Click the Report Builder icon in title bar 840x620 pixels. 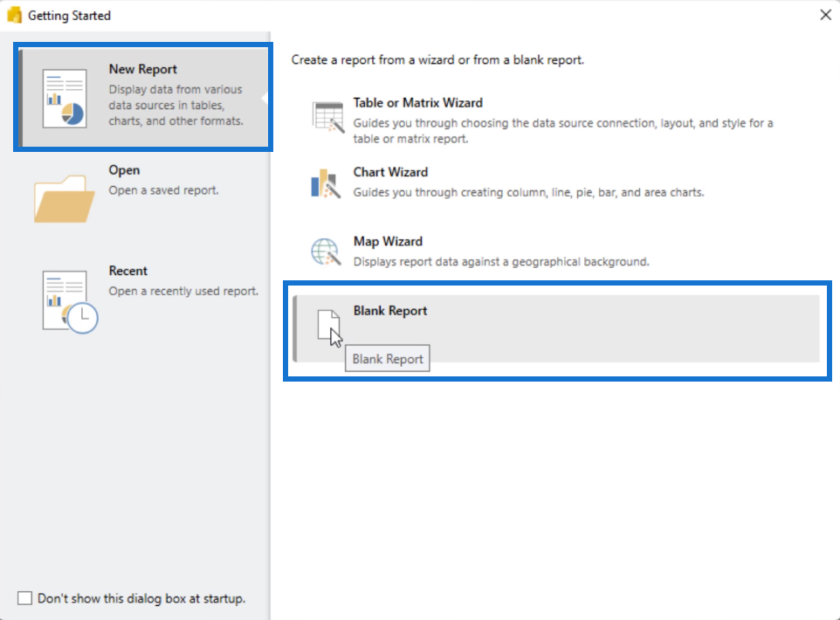click(15, 15)
